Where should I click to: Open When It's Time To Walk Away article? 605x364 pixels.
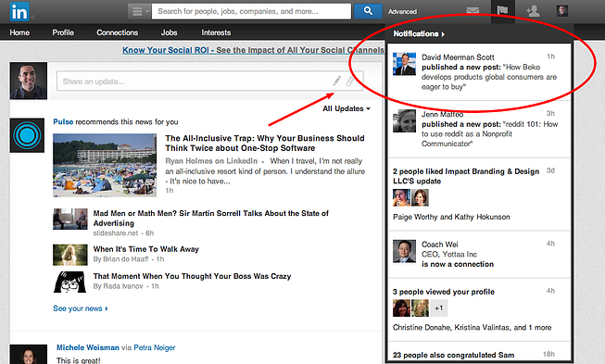click(x=145, y=249)
